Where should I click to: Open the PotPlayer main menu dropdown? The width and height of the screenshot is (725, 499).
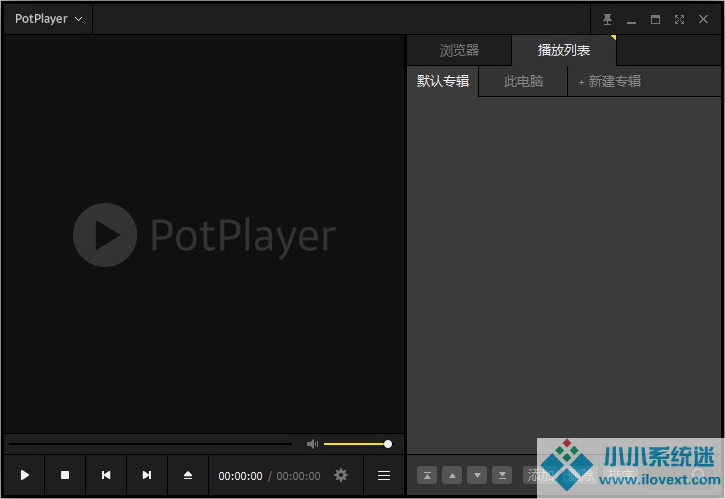[x=48, y=19]
